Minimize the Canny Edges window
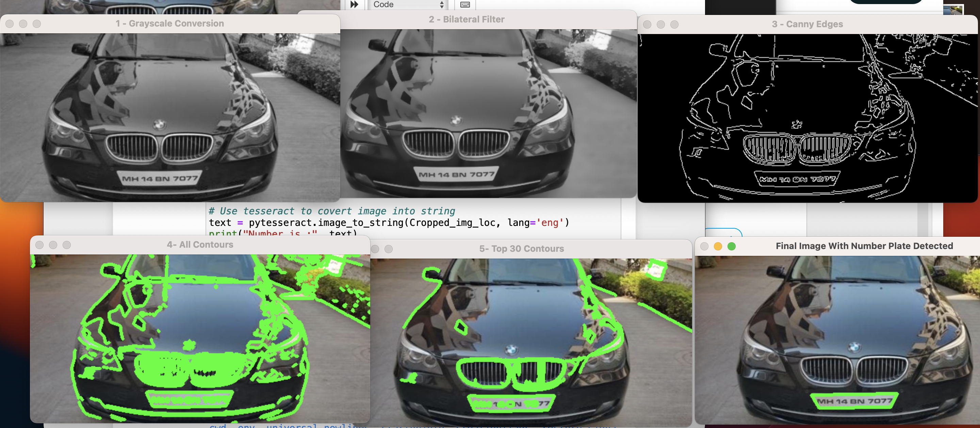 [661, 25]
